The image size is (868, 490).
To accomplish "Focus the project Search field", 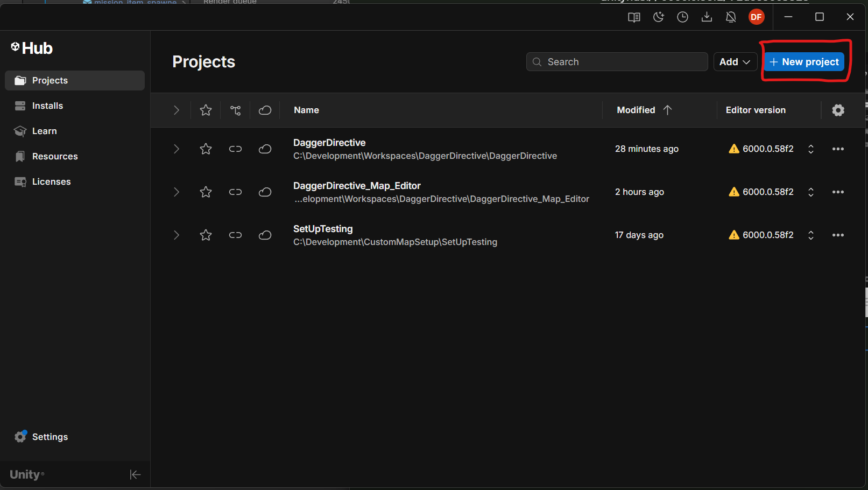I will click(x=617, y=62).
